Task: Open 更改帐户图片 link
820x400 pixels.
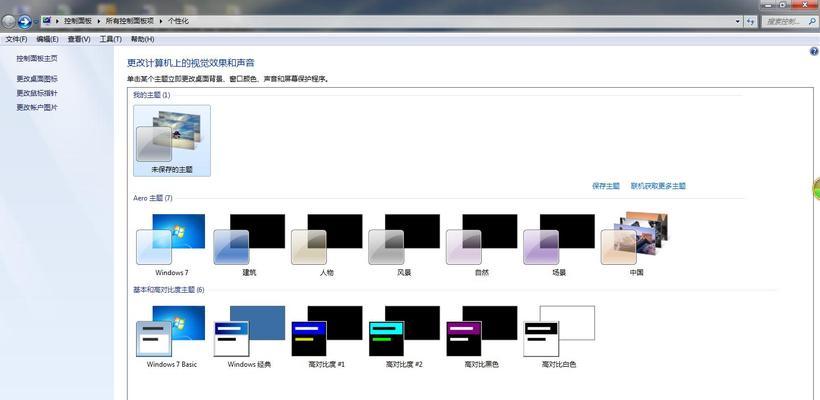Action: click(37, 107)
